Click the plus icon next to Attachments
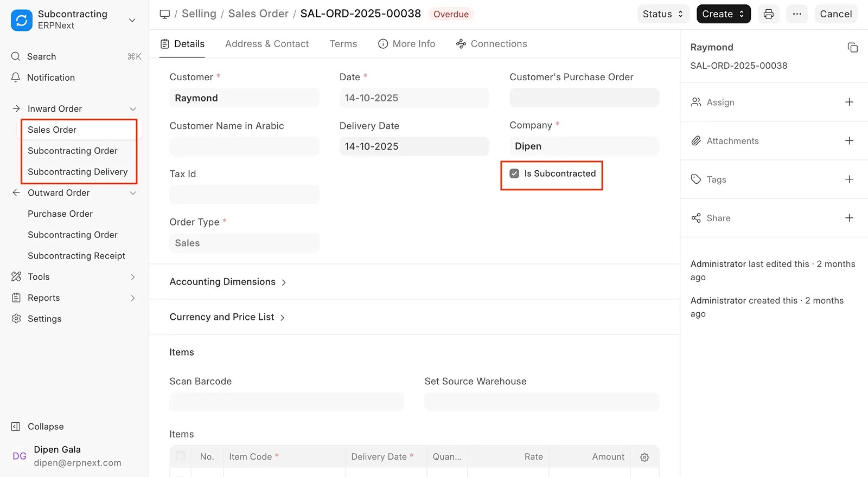 point(850,140)
